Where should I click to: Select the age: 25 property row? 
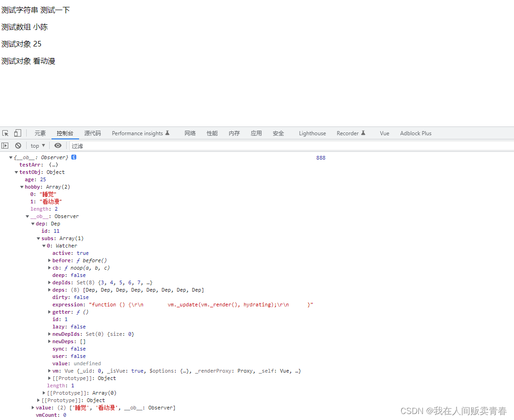(35, 179)
